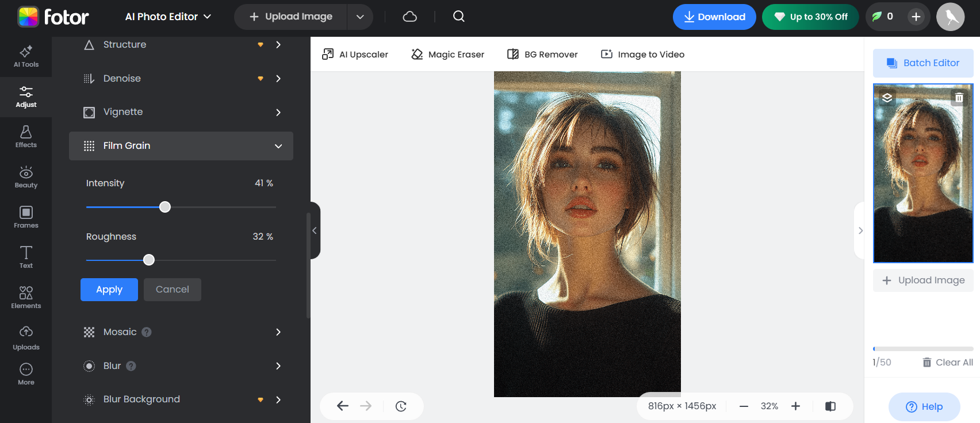This screenshot has width=980, height=423.
Task: Expand the Mosaic adjustment
Action: [x=181, y=332]
